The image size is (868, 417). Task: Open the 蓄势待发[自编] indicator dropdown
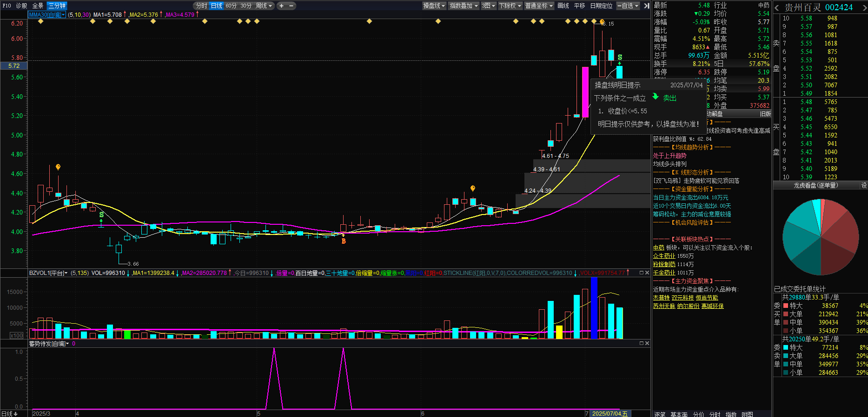coord(49,343)
